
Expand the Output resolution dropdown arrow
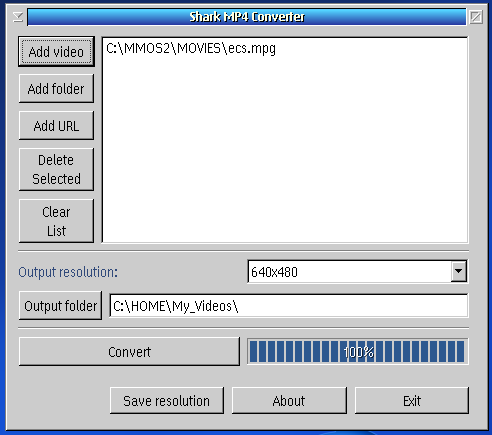click(459, 272)
